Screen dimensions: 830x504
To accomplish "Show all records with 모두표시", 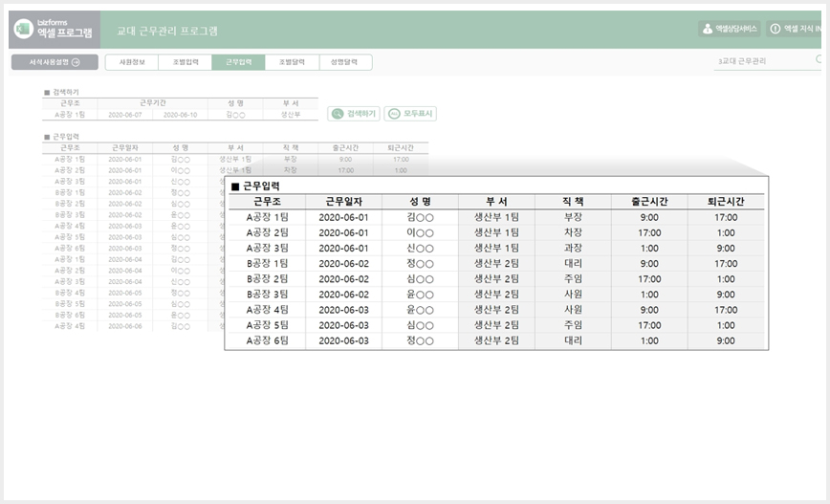I will (410, 114).
